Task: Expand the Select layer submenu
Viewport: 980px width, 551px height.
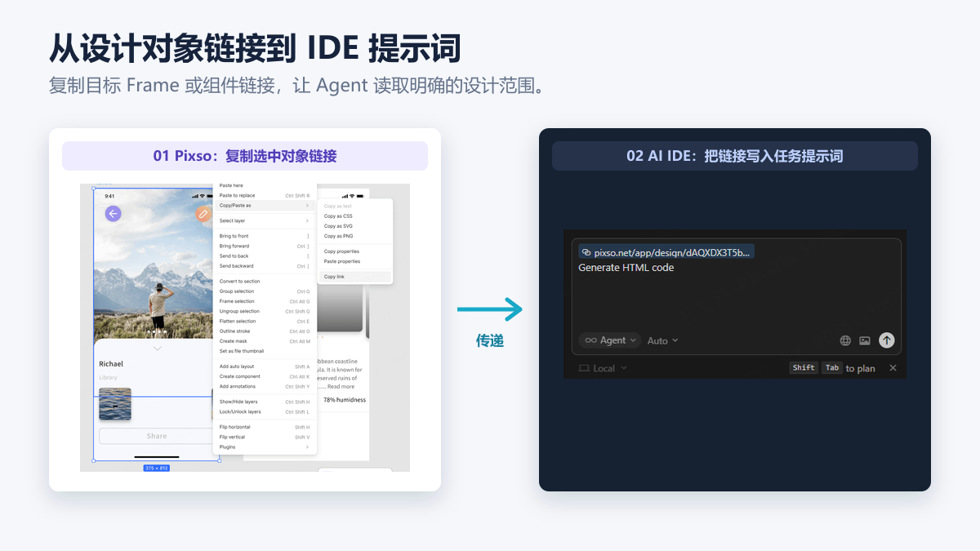Action: pyautogui.click(x=265, y=220)
